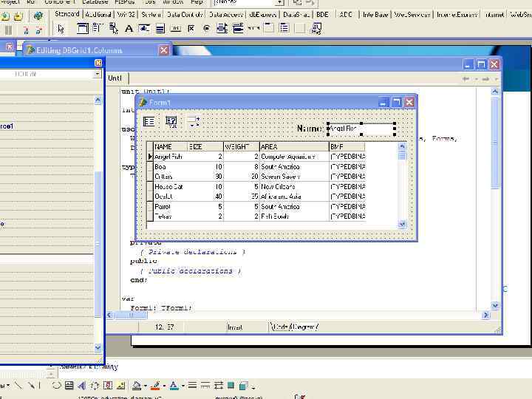
Task: Click the Dash Style icon in the drawing toolbar
Action: (205, 386)
